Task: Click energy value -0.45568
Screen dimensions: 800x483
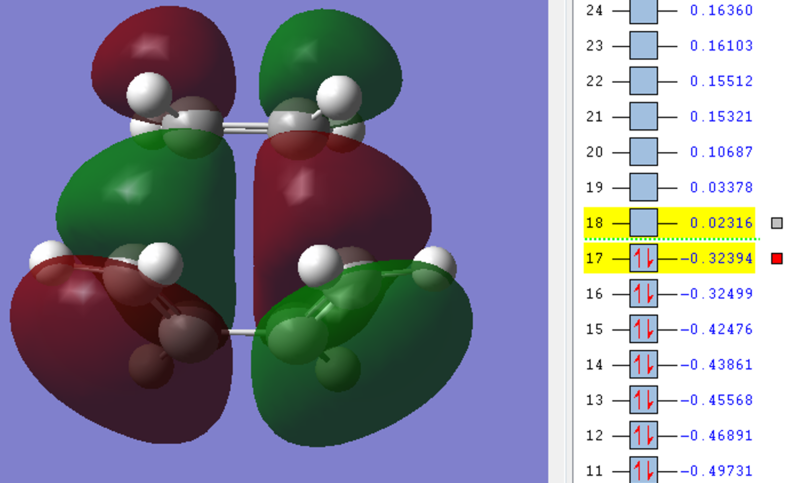Action: [x=716, y=400]
